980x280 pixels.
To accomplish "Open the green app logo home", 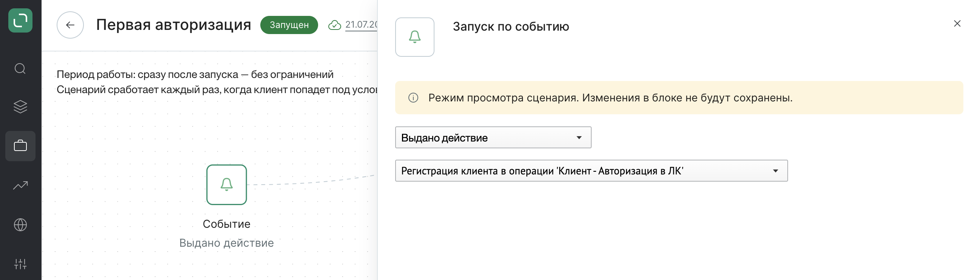I will tap(20, 20).
